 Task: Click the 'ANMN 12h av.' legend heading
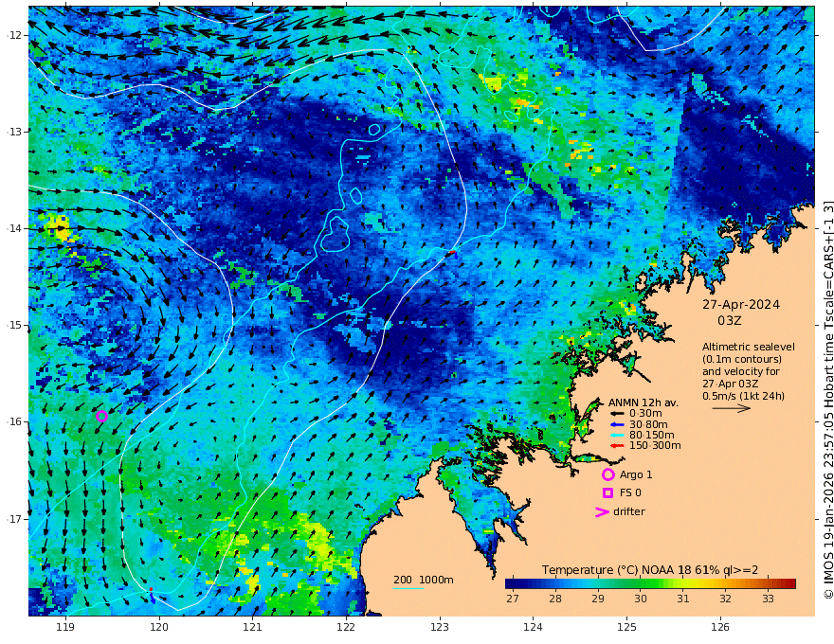(644, 402)
